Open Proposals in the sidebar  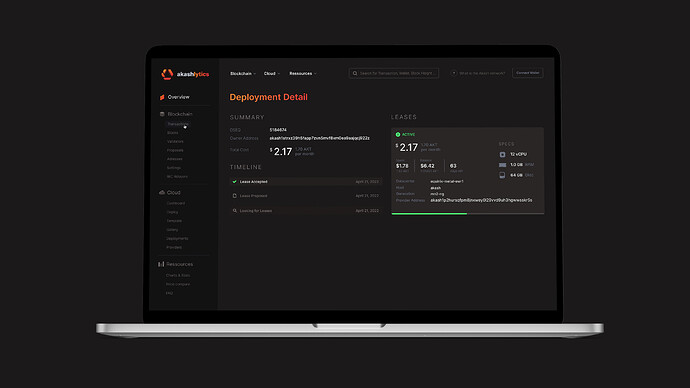coord(175,150)
